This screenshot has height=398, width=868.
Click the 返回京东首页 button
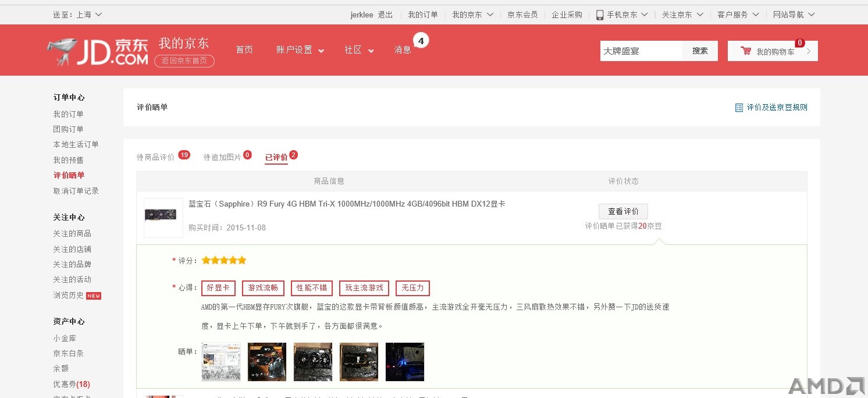tap(184, 61)
